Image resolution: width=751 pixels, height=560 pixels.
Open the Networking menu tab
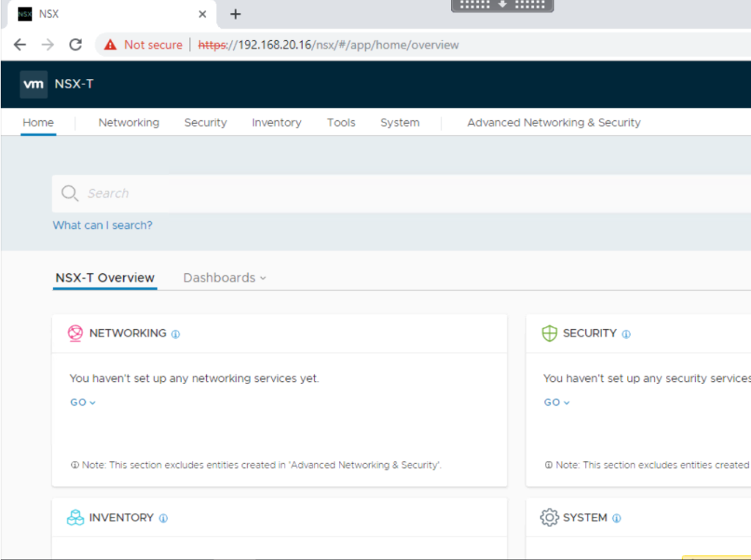129,122
